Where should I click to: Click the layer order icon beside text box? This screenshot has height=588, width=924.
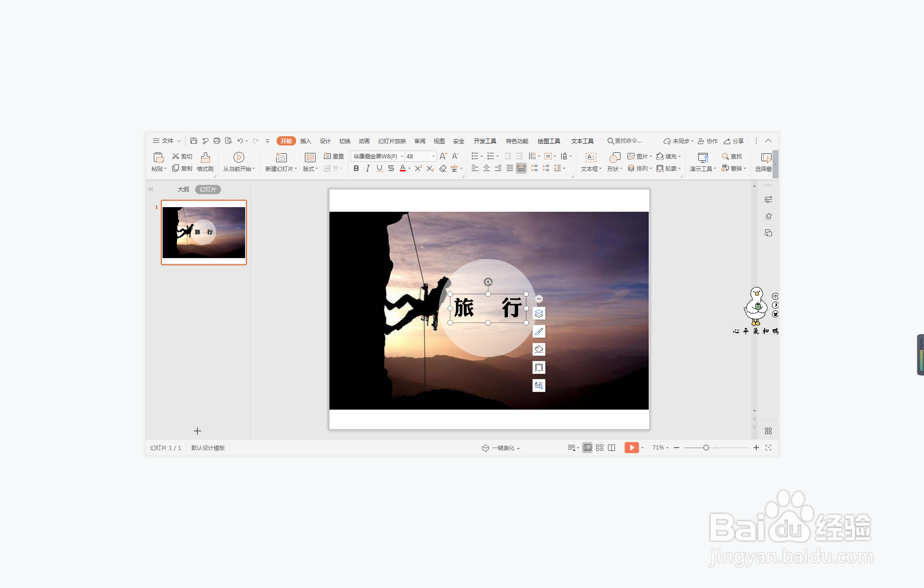click(x=538, y=313)
